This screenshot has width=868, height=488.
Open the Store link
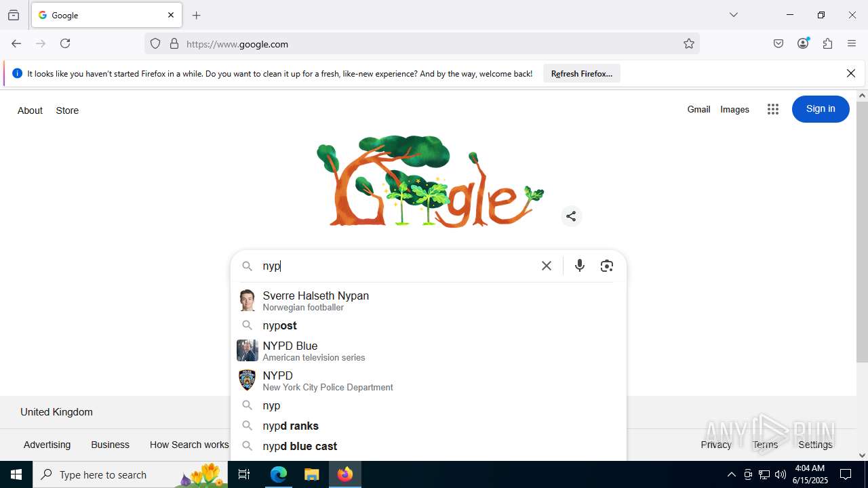click(x=67, y=110)
